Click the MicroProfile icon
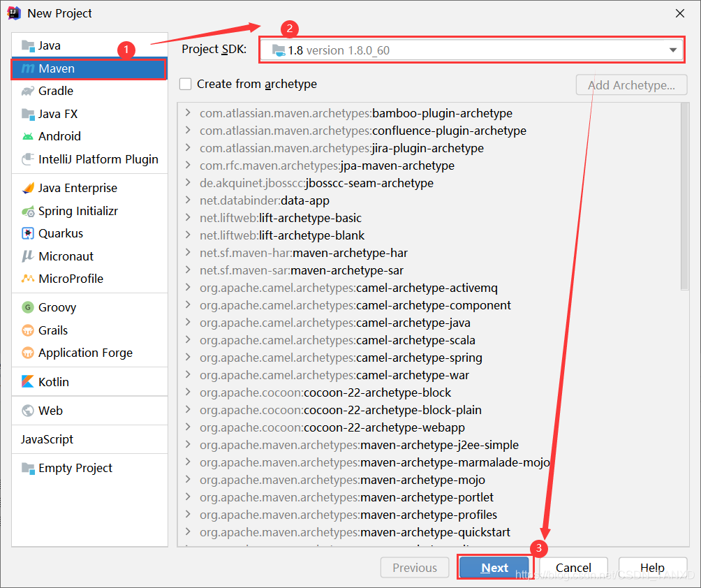Viewport: 701px width, 588px height. click(28, 279)
